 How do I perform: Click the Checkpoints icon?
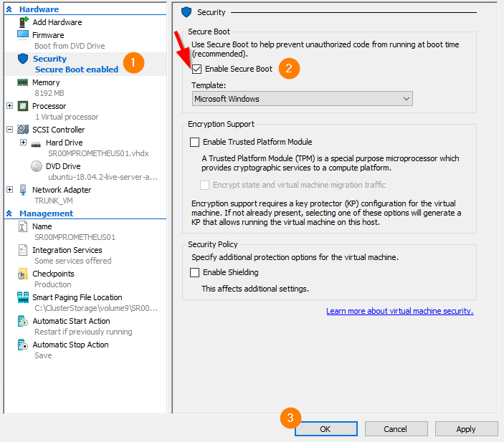tap(22, 274)
